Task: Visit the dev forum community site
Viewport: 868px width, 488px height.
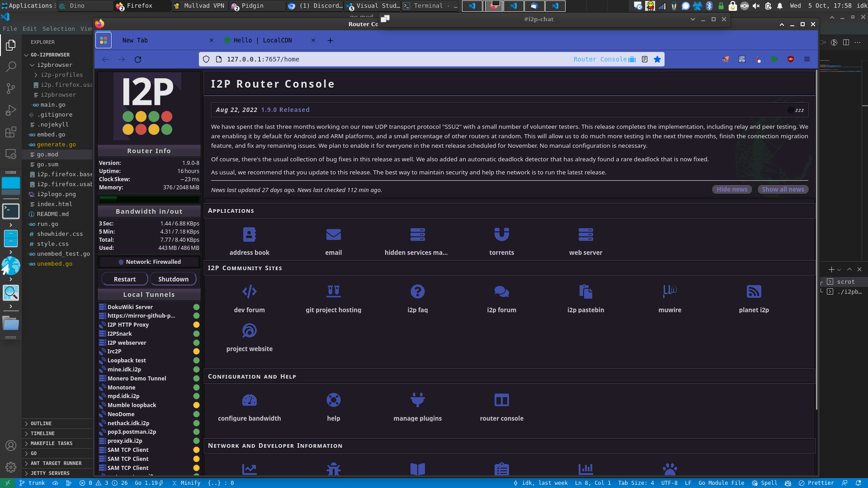Action: pos(249,292)
